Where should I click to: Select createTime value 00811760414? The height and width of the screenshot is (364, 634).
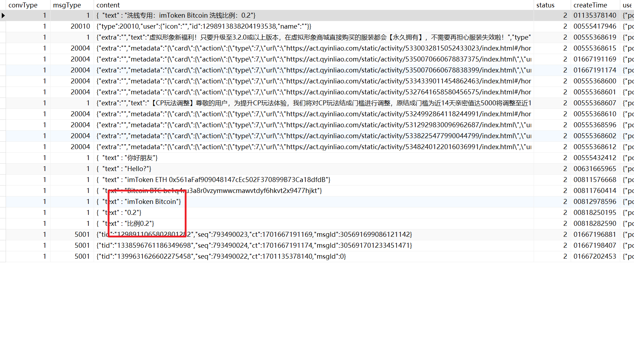pyautogui.click(x=595, y=190)
